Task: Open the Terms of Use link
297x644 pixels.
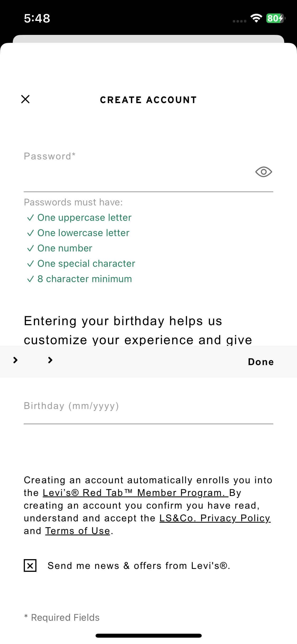Action: coord(78,531)
